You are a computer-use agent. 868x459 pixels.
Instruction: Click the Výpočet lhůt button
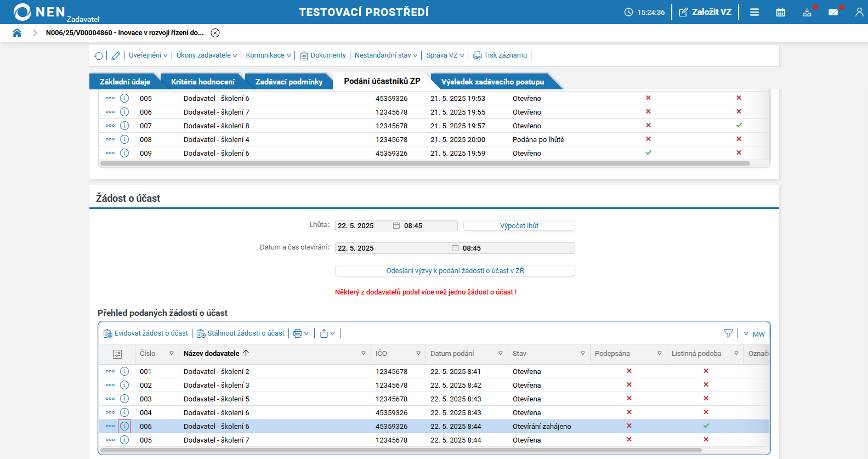pos(519,225)
